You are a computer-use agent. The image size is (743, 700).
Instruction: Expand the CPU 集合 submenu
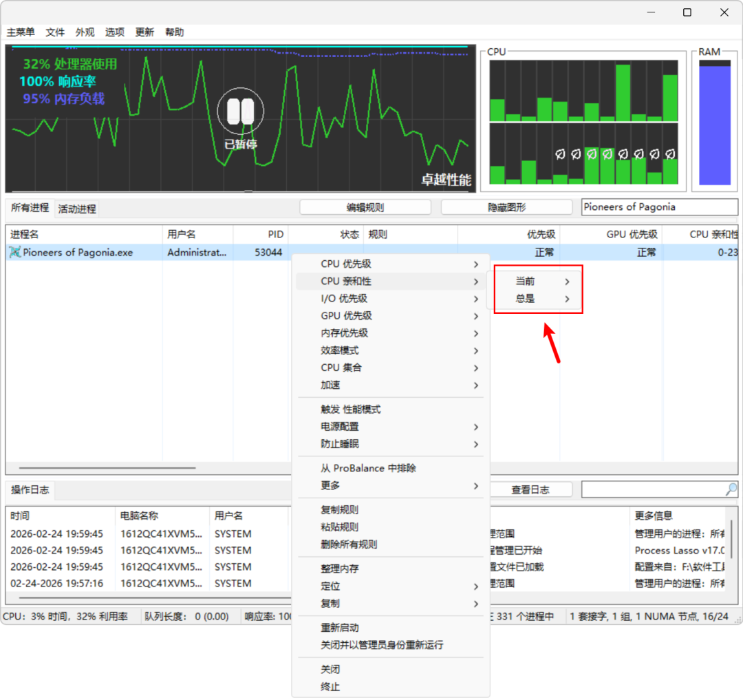coord(391,368)
